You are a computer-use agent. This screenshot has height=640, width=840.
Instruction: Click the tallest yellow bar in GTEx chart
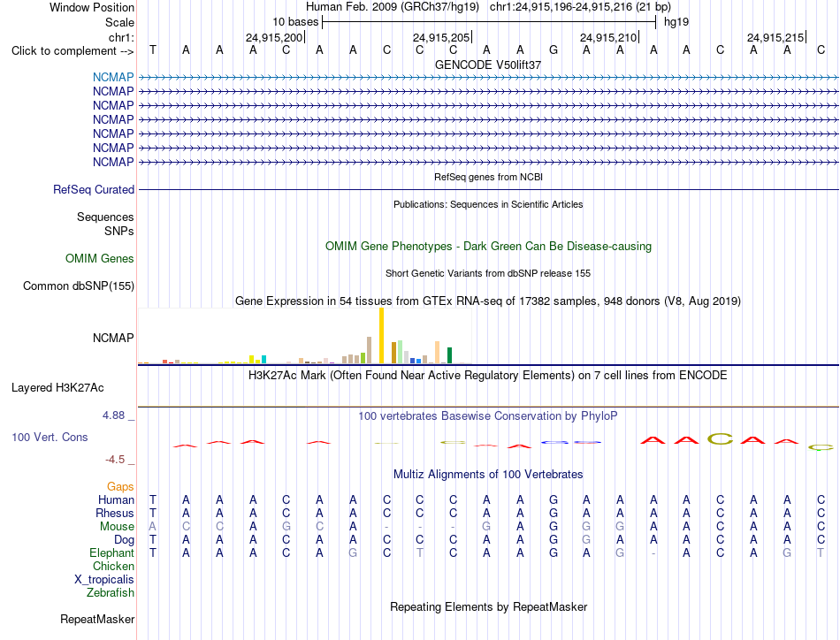[381, 336]
